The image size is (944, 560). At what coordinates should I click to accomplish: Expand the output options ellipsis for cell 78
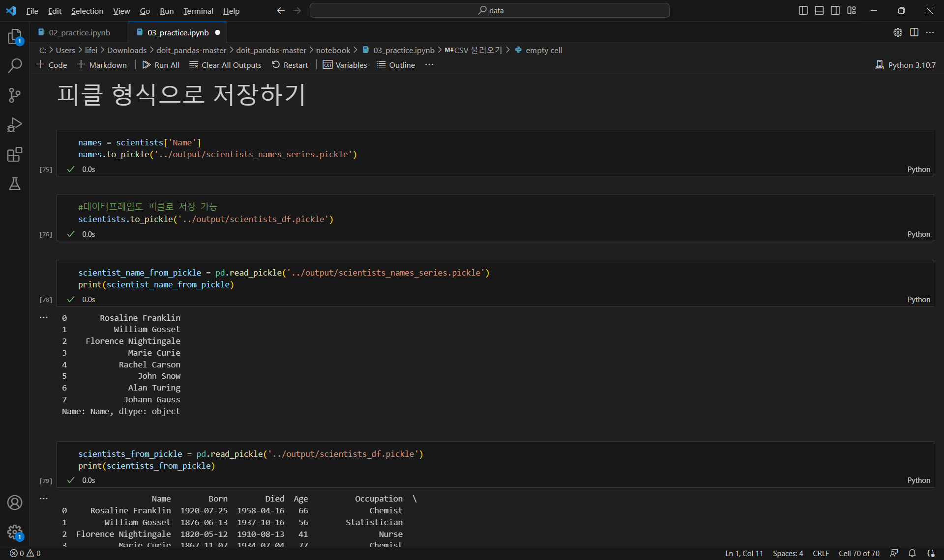[x=44, y=318]
